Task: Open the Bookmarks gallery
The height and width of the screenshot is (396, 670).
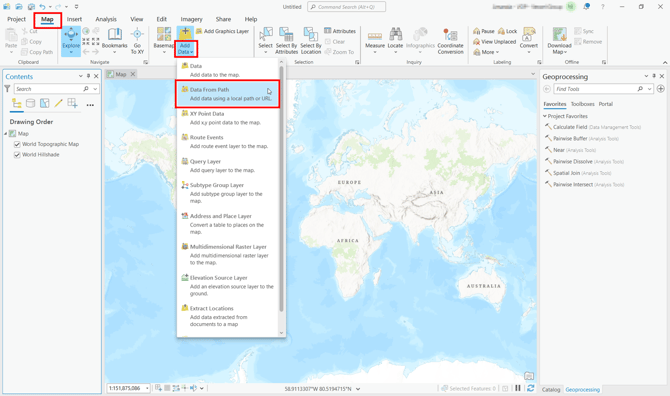Action: 115,41
